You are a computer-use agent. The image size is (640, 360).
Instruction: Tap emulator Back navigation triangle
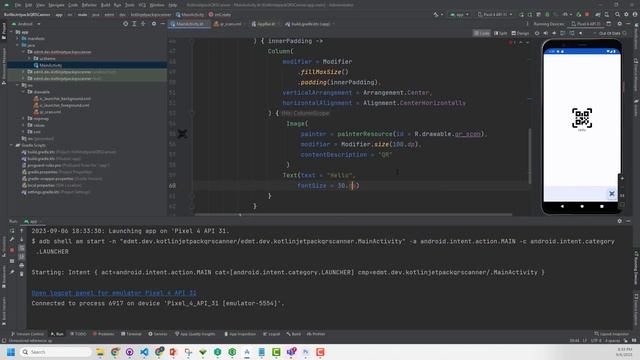(x=562, y=207)
